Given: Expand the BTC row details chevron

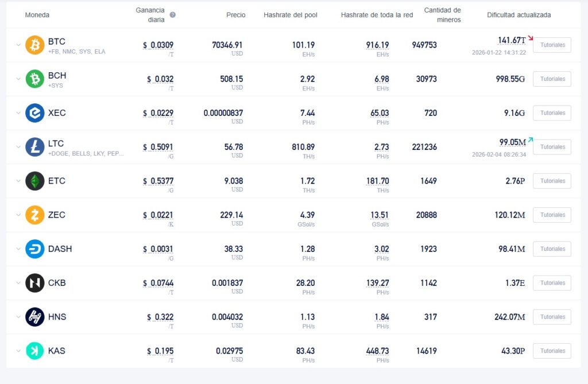Looking at the screenshot, I should 17,45.
